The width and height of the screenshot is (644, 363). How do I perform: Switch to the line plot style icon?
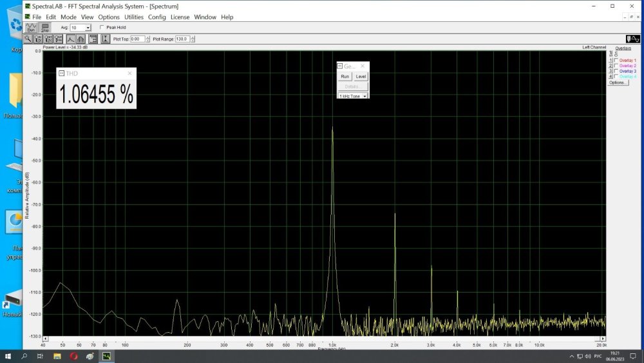tap(71, 39)
